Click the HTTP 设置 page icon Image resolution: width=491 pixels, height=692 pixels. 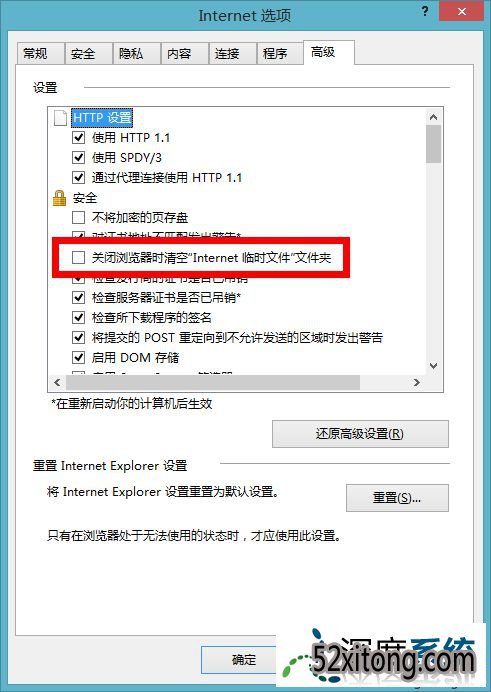[60, 118]
